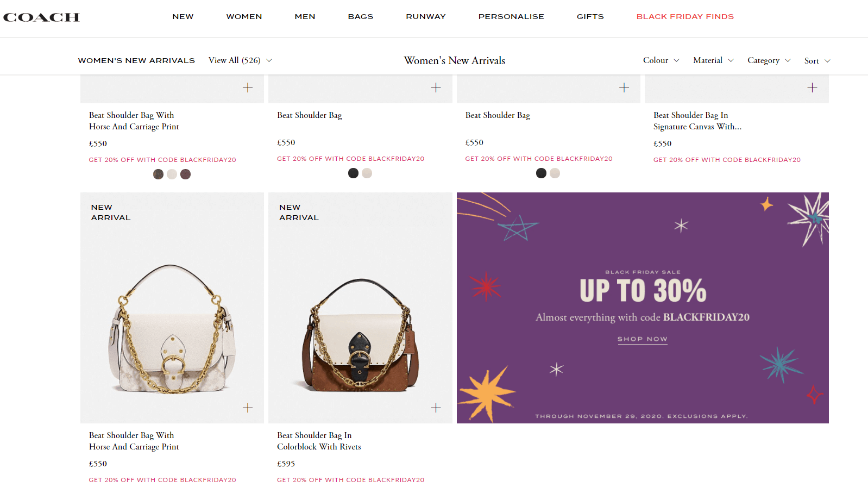868x487 pixels.
Task: Open the PERSONALISE menu
Action: (x=511, y=17)
